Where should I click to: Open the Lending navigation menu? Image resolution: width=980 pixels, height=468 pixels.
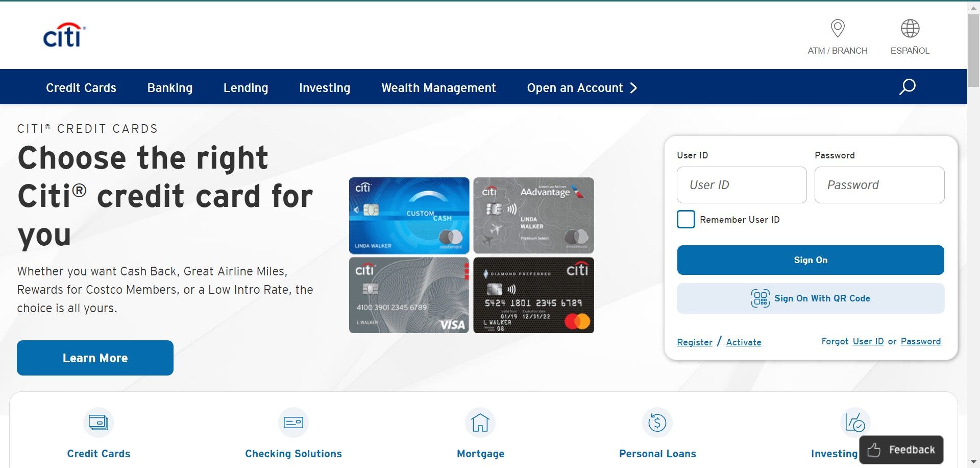coord(246,88)
